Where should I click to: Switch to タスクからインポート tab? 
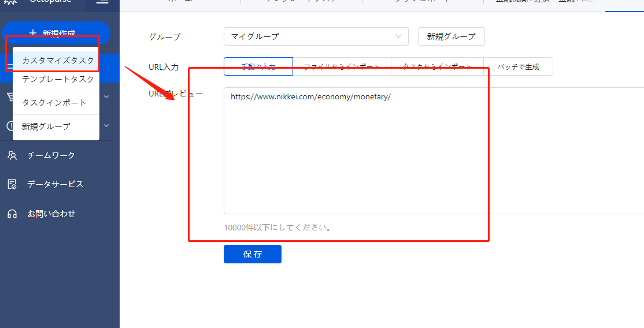tap(437, 66)
